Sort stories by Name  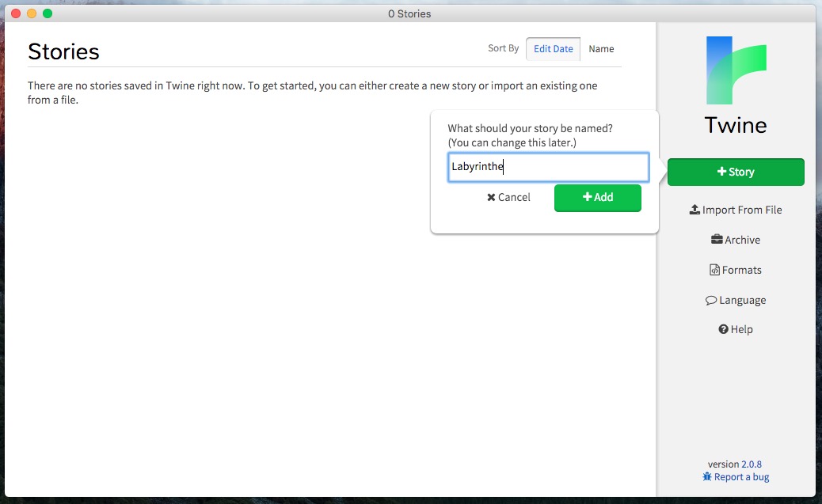point(601,49)
